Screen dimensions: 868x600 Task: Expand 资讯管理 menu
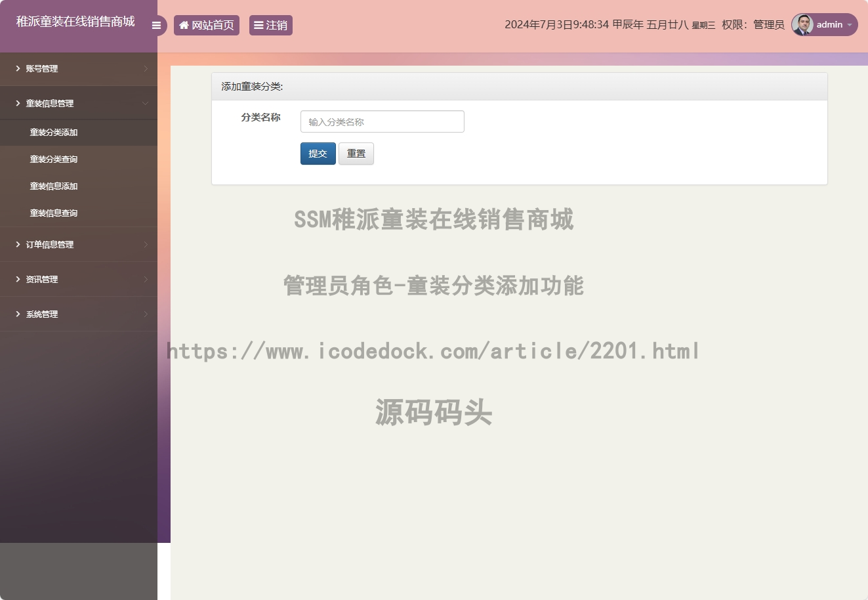point(79,279)
